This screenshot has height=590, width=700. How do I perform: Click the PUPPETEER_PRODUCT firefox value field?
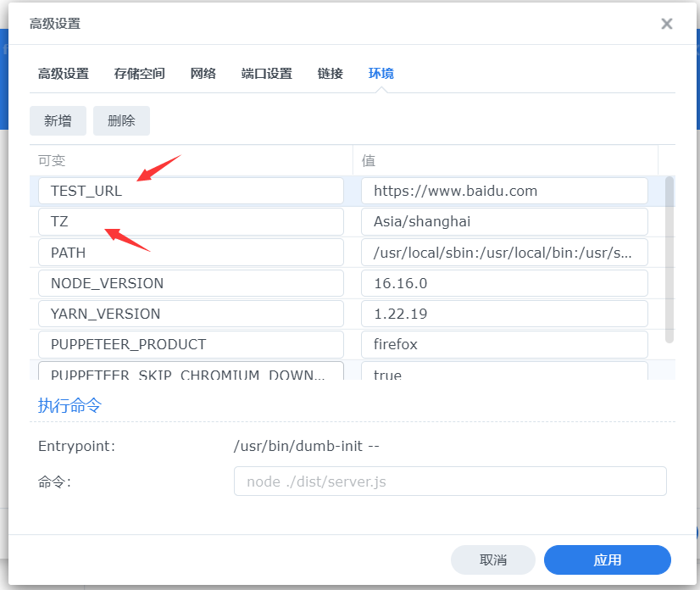[x=504, y=344]
